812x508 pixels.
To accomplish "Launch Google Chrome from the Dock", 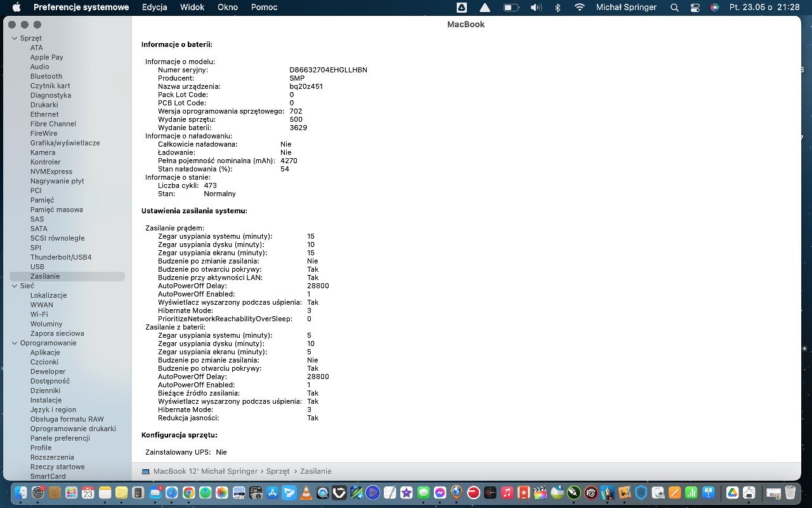I will click(188, 493).
